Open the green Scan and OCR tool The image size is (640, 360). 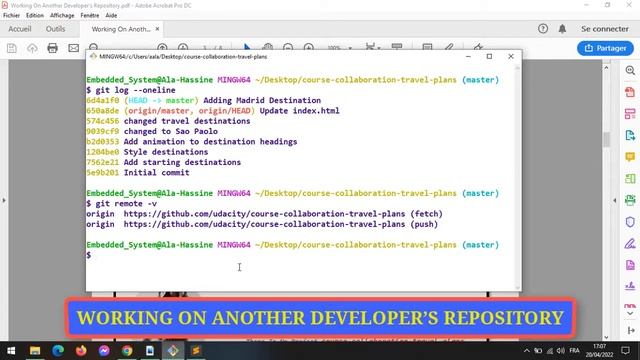(630, 200)
